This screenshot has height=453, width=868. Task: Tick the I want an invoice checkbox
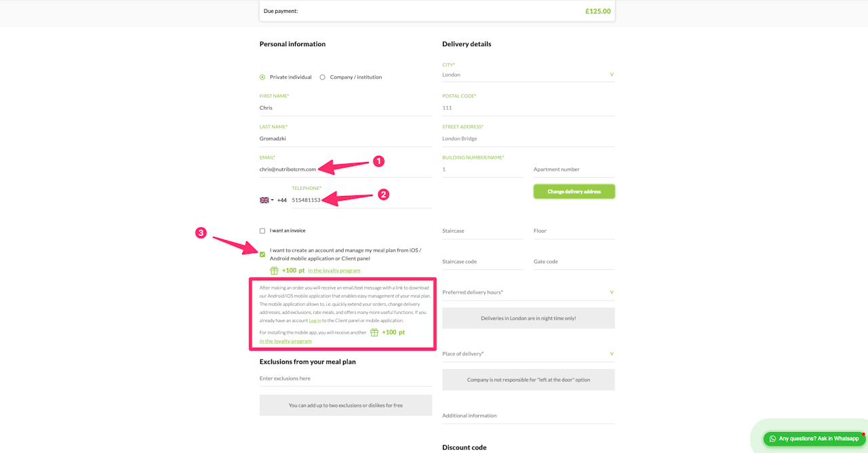coord(262,231)
